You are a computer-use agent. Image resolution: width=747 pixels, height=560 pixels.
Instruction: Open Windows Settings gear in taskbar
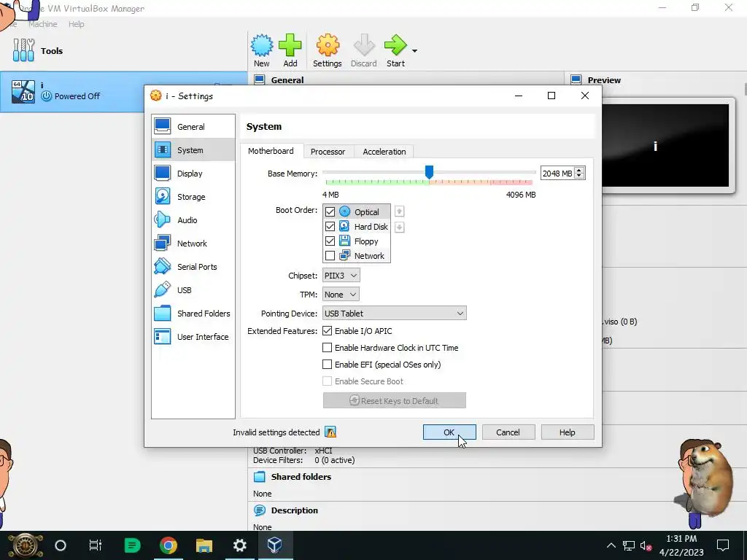(x=239, y=545)
